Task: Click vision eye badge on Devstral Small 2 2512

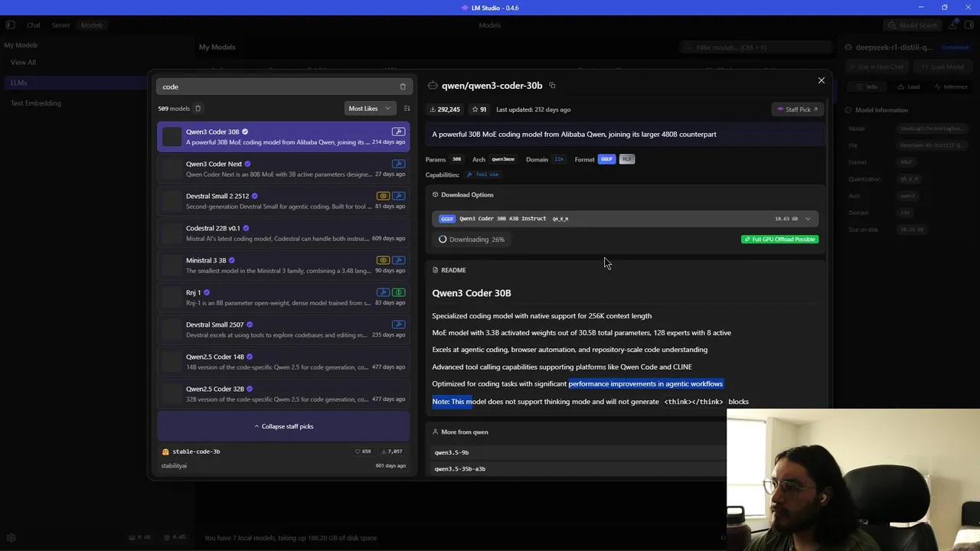Action: tap(383, 196)
